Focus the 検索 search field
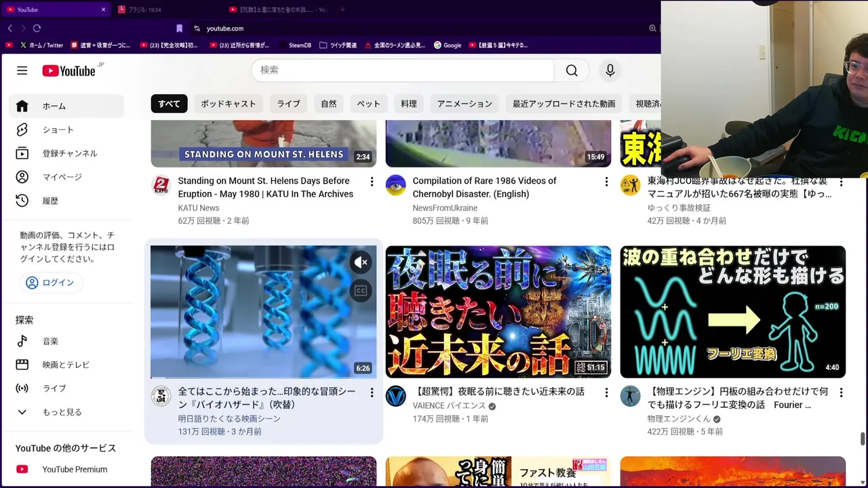868x488 pixels. pos(403,70)
